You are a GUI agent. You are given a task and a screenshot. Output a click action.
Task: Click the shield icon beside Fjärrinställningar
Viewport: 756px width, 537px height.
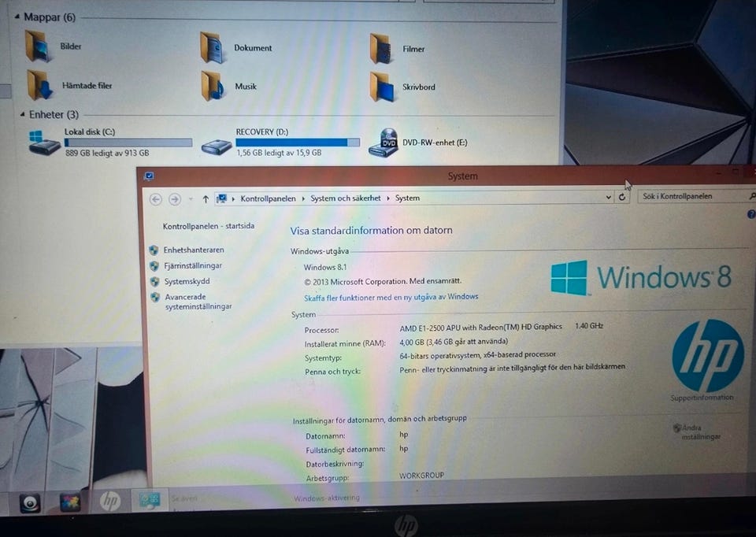[154, 265]
